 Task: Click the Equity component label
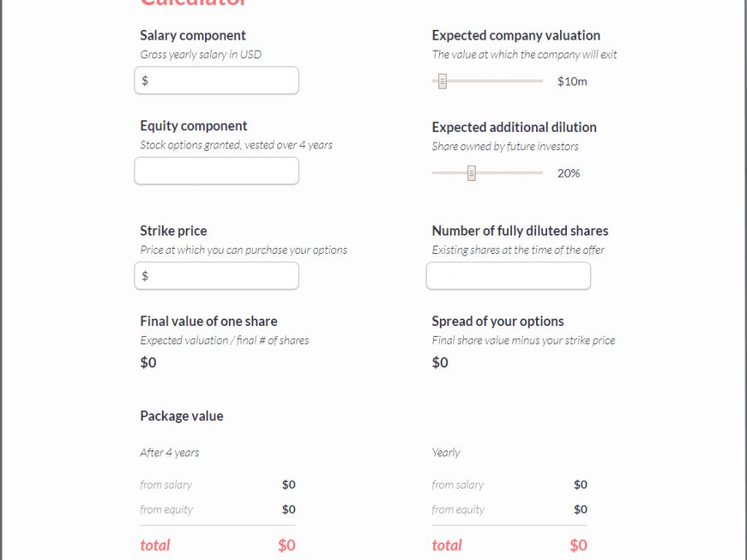(193, 125)
